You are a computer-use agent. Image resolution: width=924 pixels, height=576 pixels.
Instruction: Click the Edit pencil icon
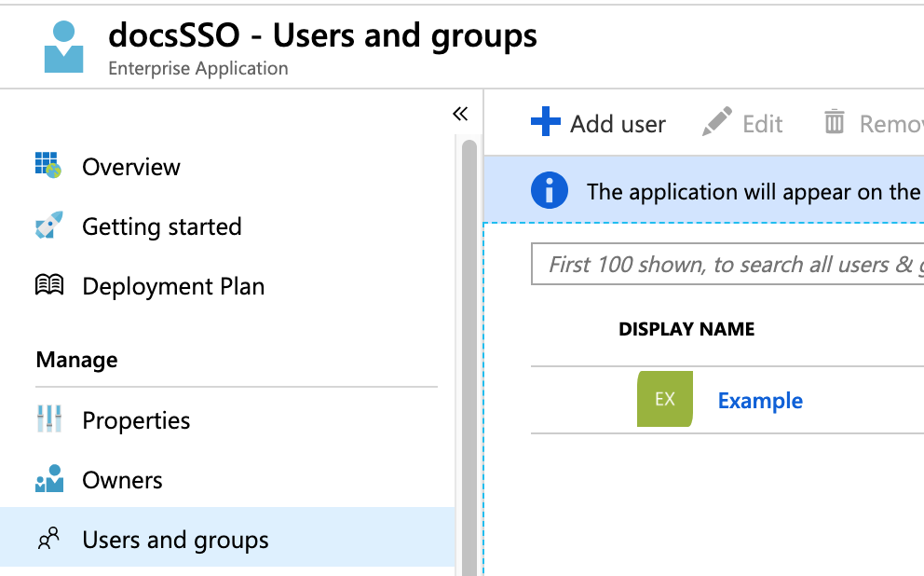click(x=717, y=121)
